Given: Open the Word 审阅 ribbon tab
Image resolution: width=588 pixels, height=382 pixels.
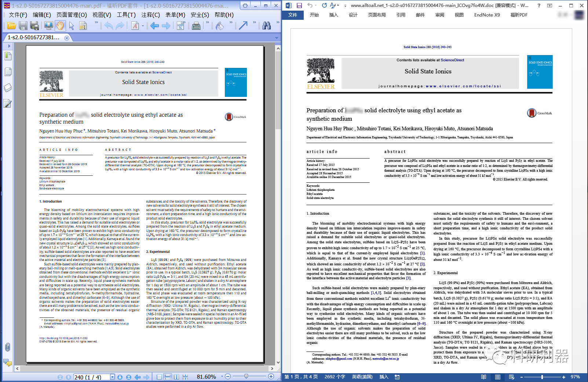Looking at the screenshot, I should click(x=439, y=15).
